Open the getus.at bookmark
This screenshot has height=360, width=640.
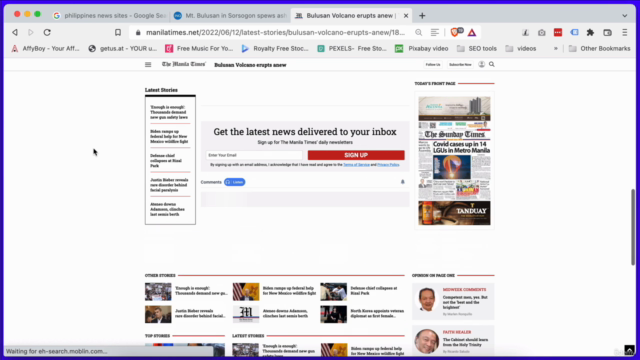point(122,48)
